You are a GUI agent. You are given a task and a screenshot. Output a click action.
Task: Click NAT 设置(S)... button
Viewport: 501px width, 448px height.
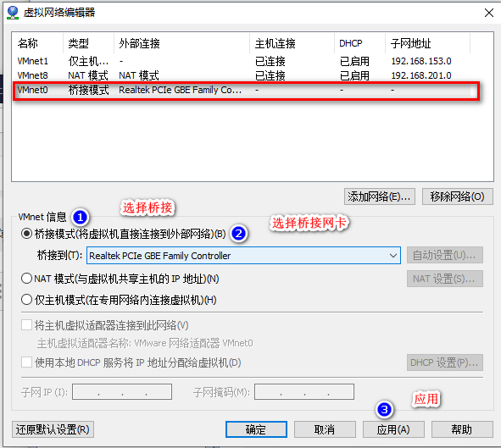click(445, 279)
